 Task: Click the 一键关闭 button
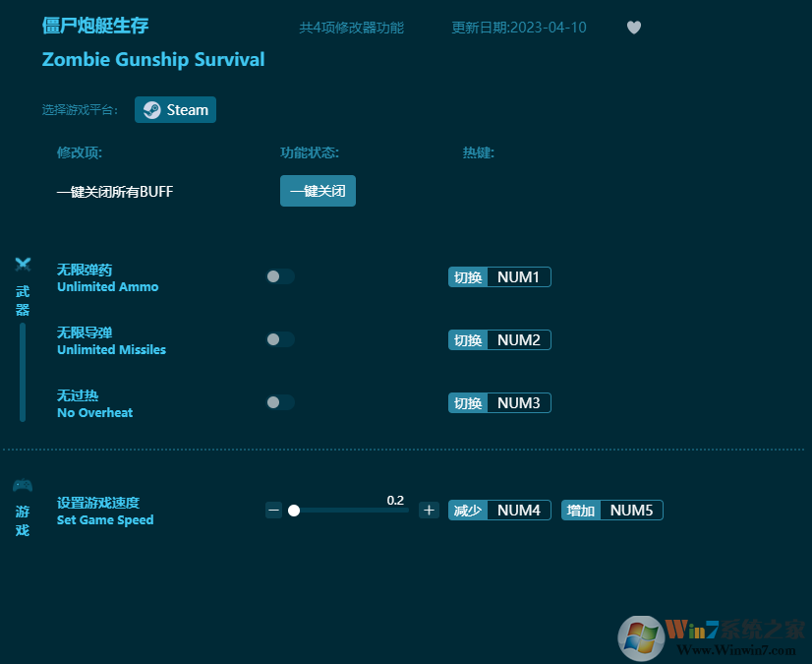point(318,191)
